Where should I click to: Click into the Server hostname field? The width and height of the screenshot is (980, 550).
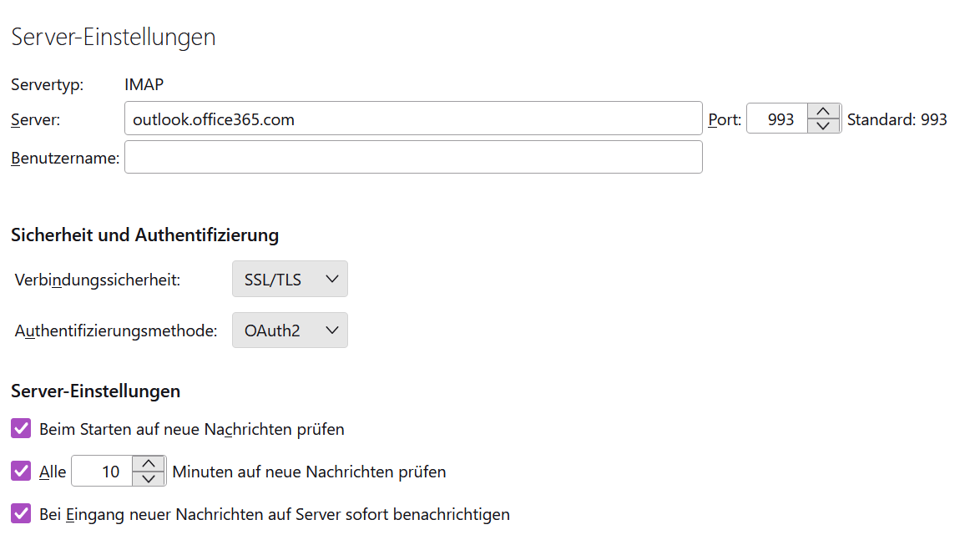pos(412,119)
